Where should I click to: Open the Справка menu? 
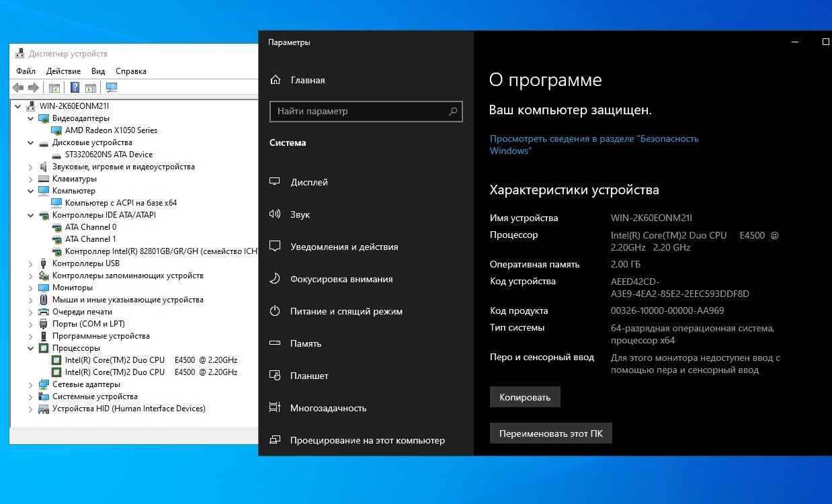pyautogui.click(x=131, y=71)
